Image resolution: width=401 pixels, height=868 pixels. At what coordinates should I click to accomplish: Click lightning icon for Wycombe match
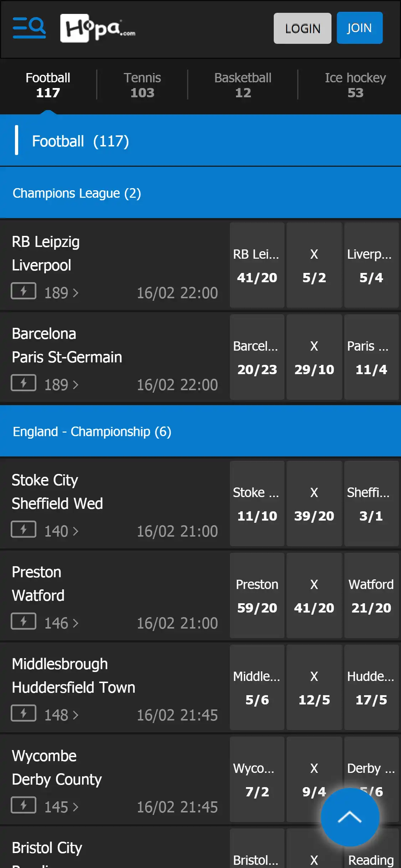(24, 805)
